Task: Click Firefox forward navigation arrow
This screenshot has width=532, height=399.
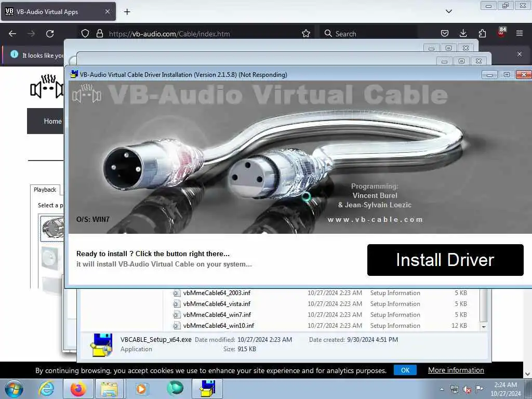Action: pyautogui.click(x=31, y=34)
